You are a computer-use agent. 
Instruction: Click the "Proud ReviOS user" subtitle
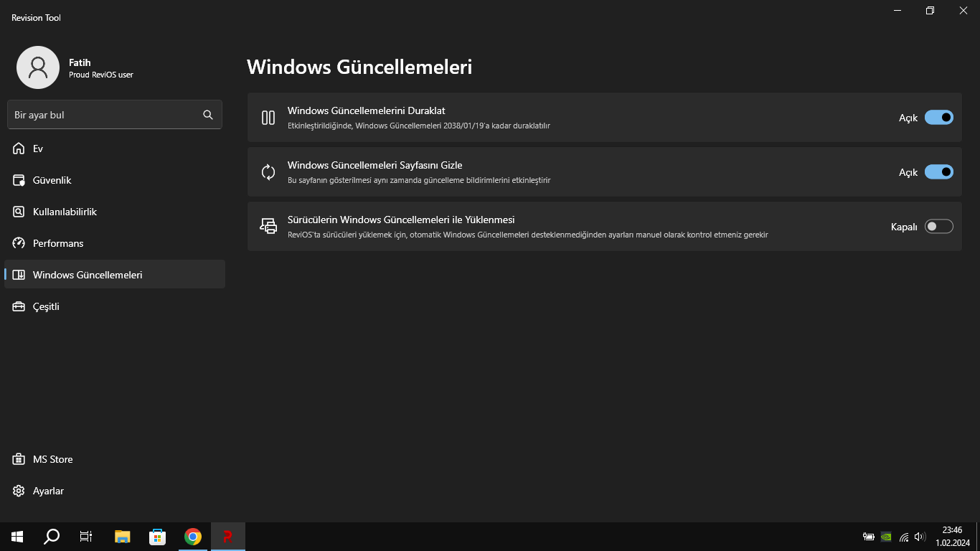(x=101, y=75)
